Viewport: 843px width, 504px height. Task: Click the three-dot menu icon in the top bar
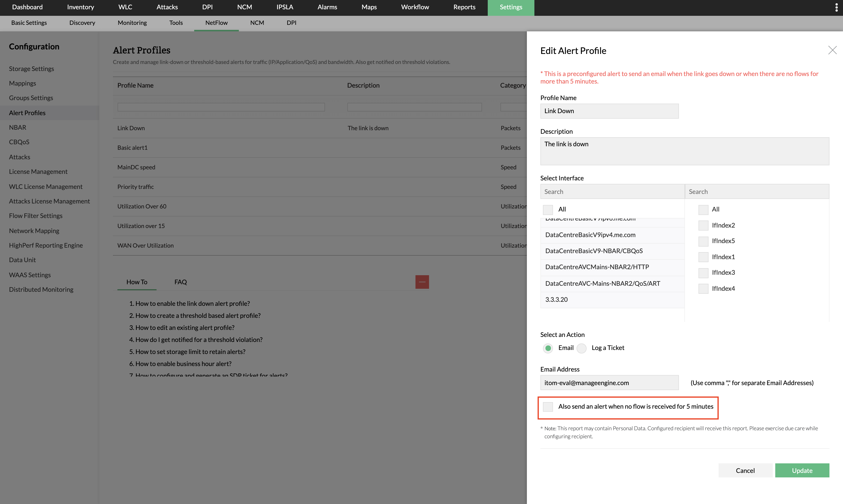click(x=836, y=8)
